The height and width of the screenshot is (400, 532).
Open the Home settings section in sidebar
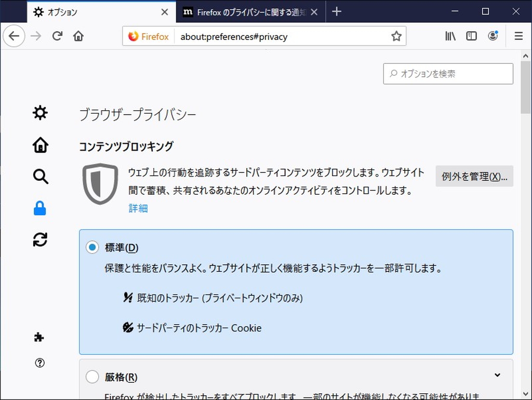(40, 145)
